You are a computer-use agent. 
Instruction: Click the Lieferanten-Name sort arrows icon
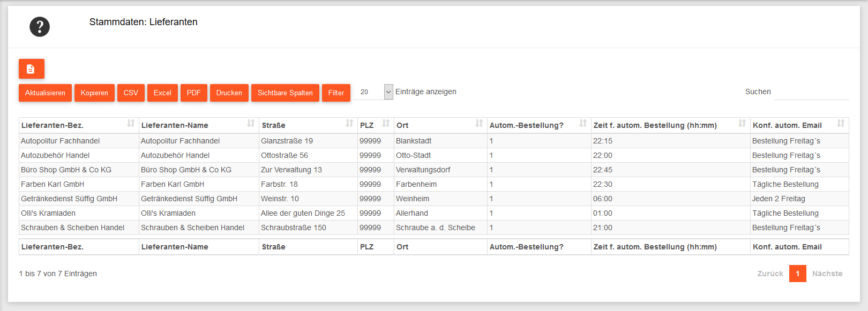click(x=251, y=124)
